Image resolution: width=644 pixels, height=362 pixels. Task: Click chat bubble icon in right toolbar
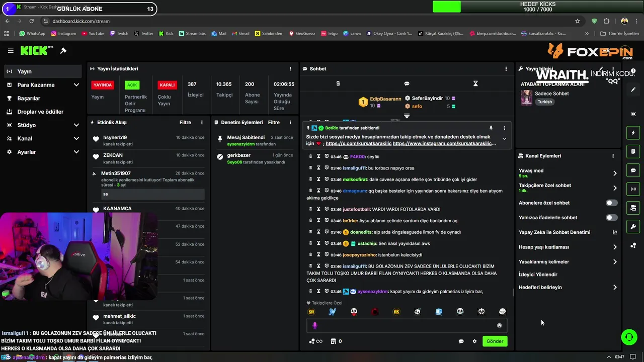click(633, 170)
